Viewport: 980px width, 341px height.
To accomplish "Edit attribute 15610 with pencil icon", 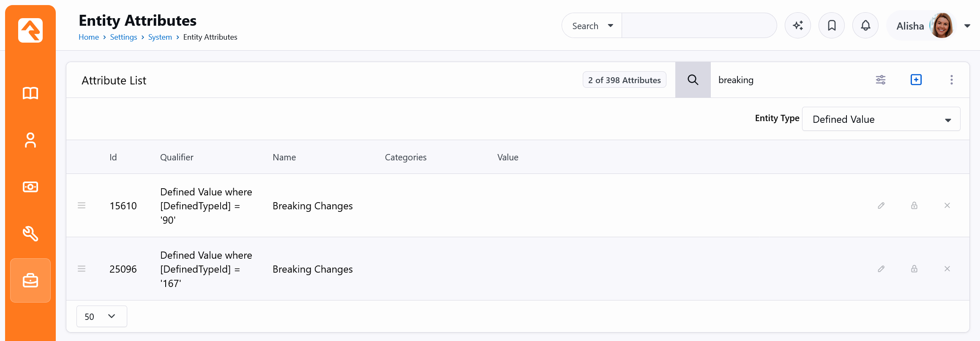I will pyautogui.click(x=881, y=206).
